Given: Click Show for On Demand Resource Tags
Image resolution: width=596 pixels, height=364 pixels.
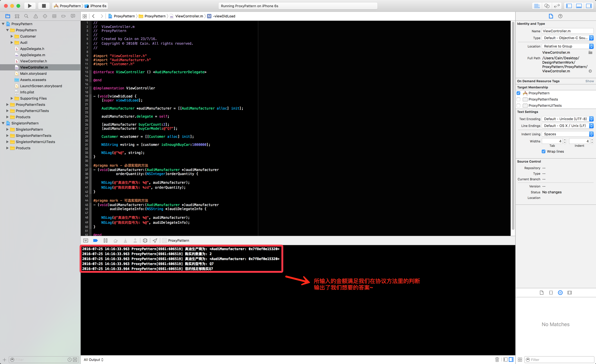Looking at the screenshot, I should tap(589, 81).
